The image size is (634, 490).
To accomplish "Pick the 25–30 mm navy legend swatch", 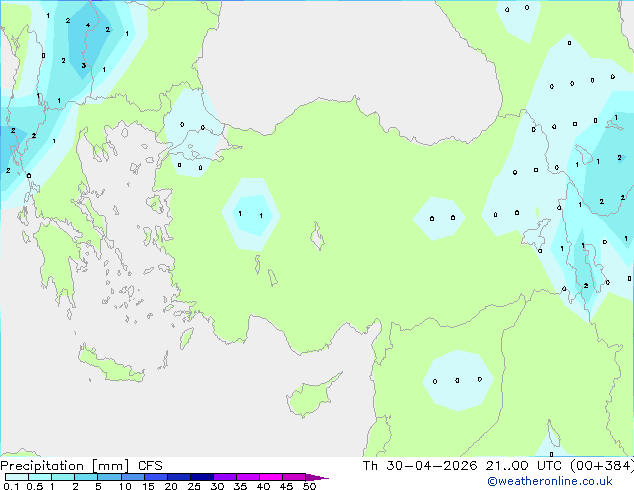I will (x=202, y=477).
